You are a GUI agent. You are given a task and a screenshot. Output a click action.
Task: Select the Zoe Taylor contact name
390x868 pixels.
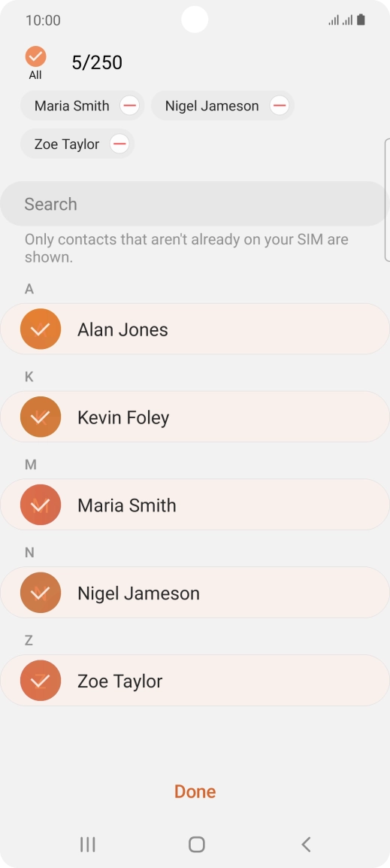120,681
